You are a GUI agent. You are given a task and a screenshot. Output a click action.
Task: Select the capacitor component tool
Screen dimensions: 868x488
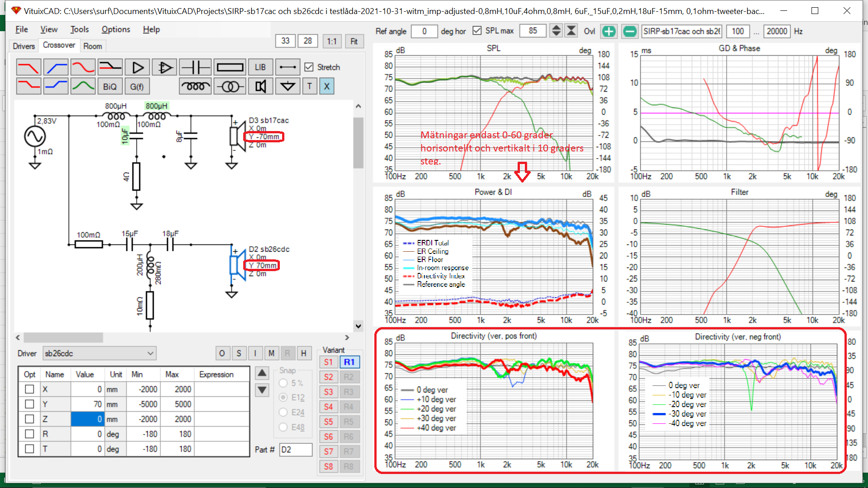(195, 68)
